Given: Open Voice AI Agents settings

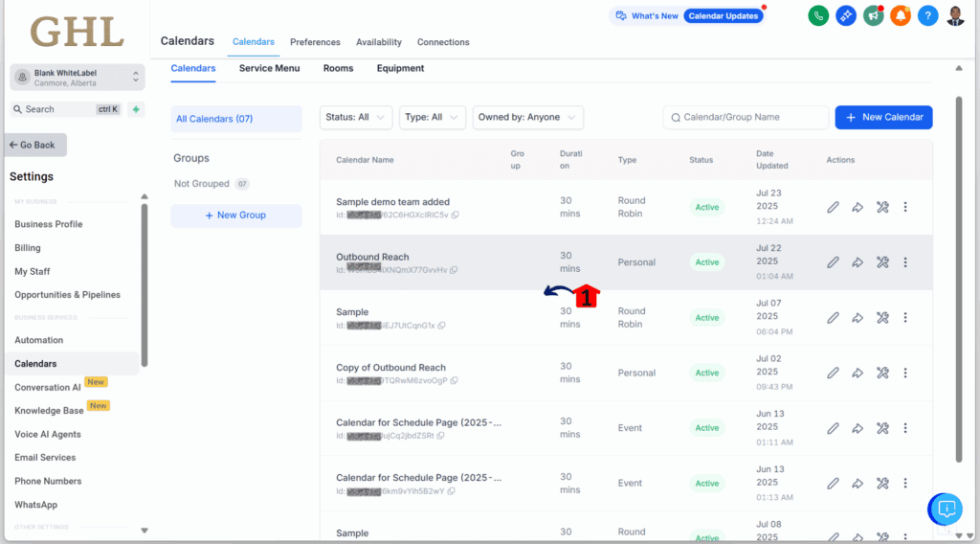Looking at the screenshot, I should (48, 435).
